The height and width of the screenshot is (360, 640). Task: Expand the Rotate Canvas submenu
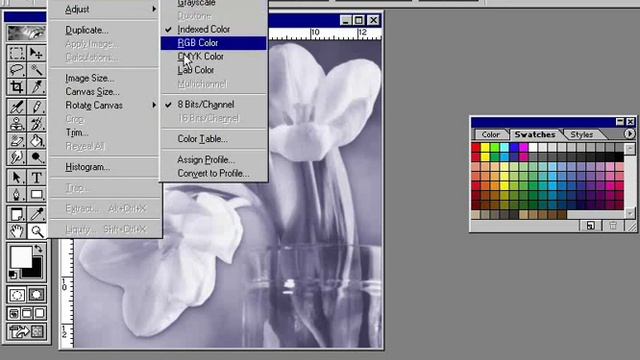click(x=104, y=105)
